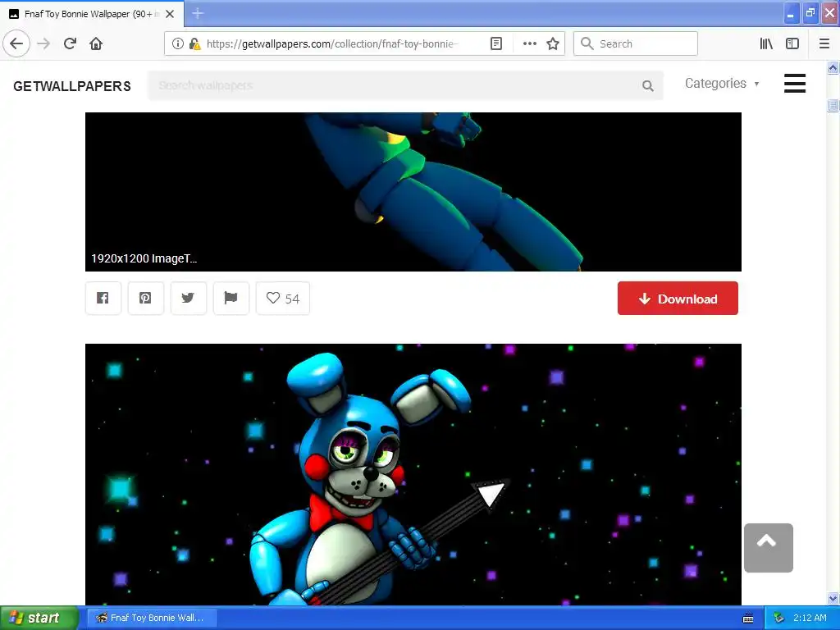
Task: Open the Library bookshelf icon
Action: coord(766,43)
